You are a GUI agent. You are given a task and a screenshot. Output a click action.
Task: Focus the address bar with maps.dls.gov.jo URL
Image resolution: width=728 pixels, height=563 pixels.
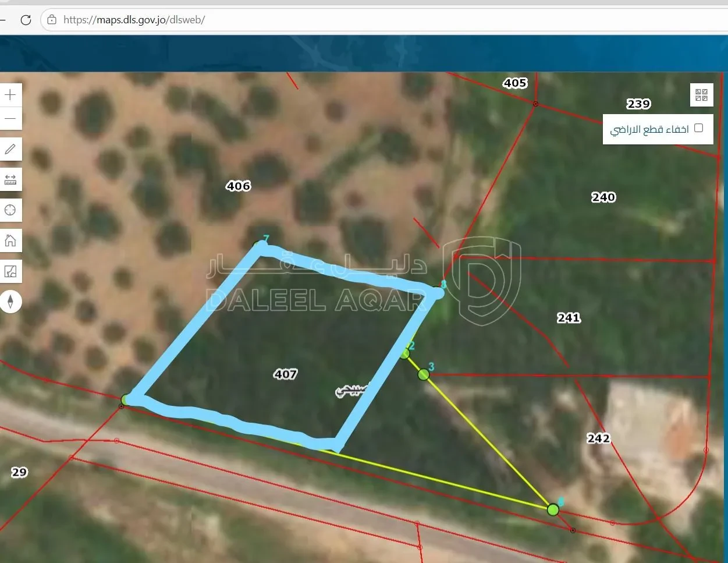(x=384, y=20)
